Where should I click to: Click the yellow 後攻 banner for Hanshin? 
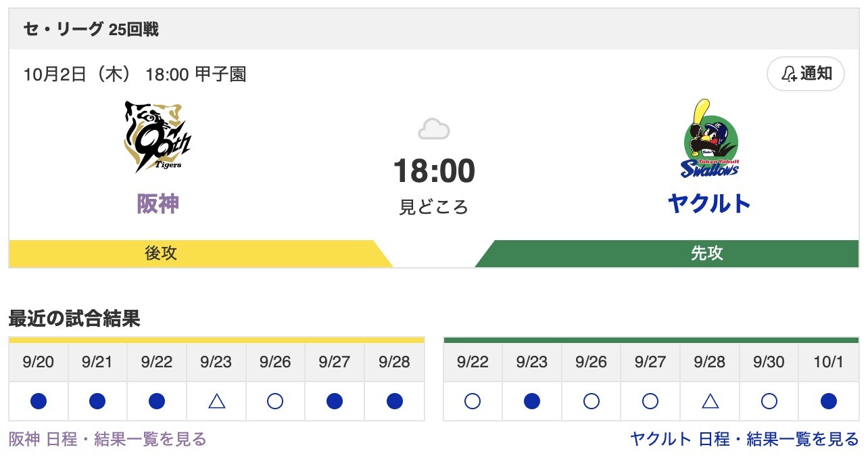(160, 254)
